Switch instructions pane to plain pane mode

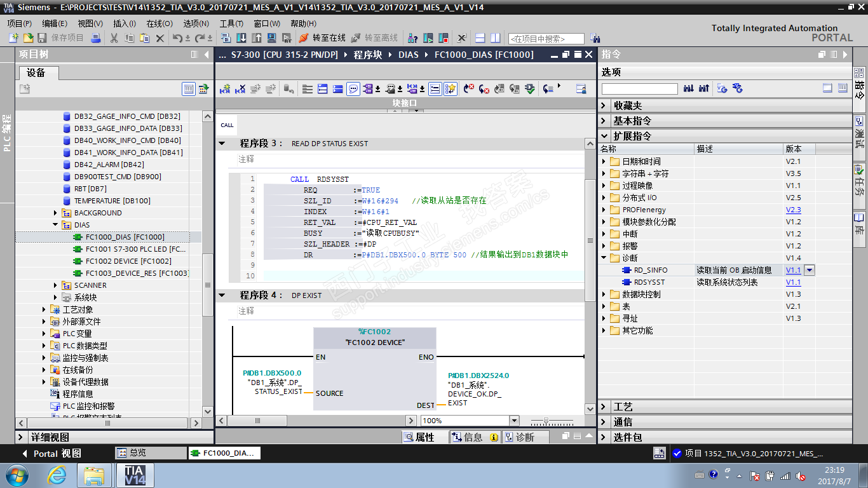pos(827,88)
